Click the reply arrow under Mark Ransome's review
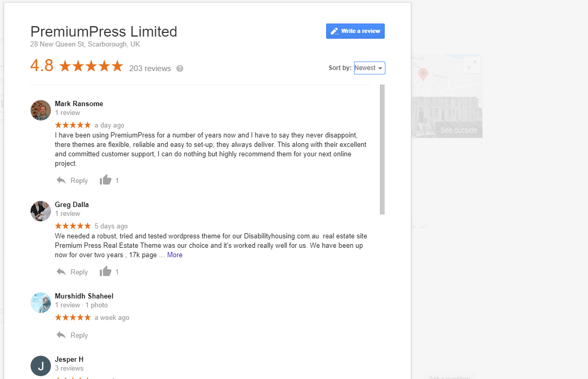588x379 pixels. pos(62,180)
